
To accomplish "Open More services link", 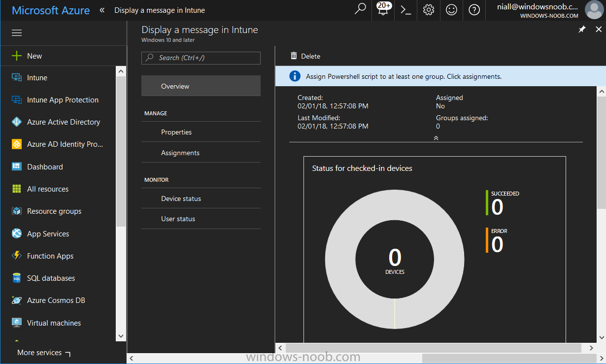I will point(44,353).
